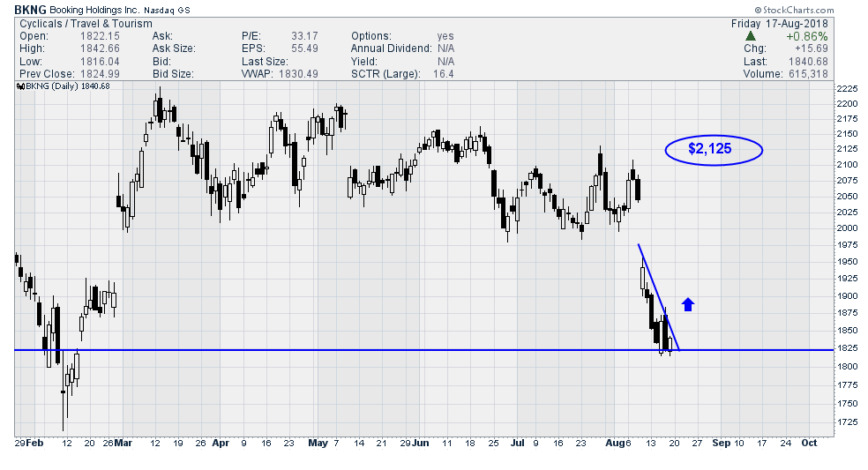Select the SCTR (Large) value 16.4
This screenshot has height=470, width=868.
tap(444, 74)
